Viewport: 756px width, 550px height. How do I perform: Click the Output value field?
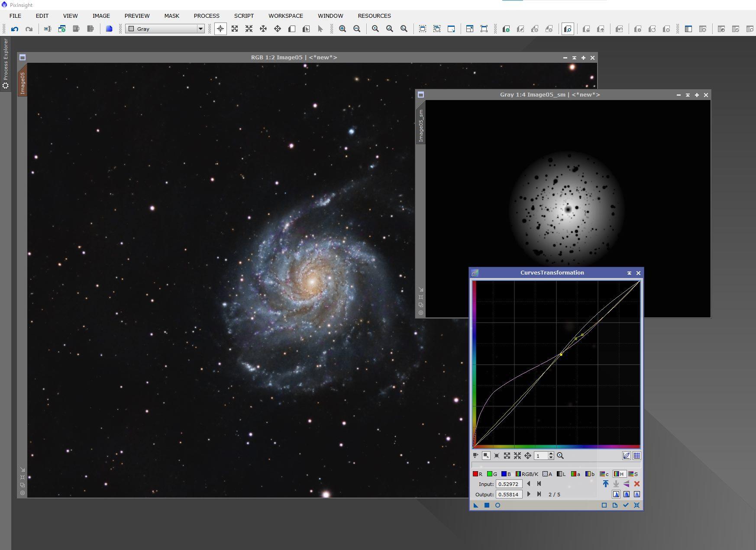[x=509, y=494]
